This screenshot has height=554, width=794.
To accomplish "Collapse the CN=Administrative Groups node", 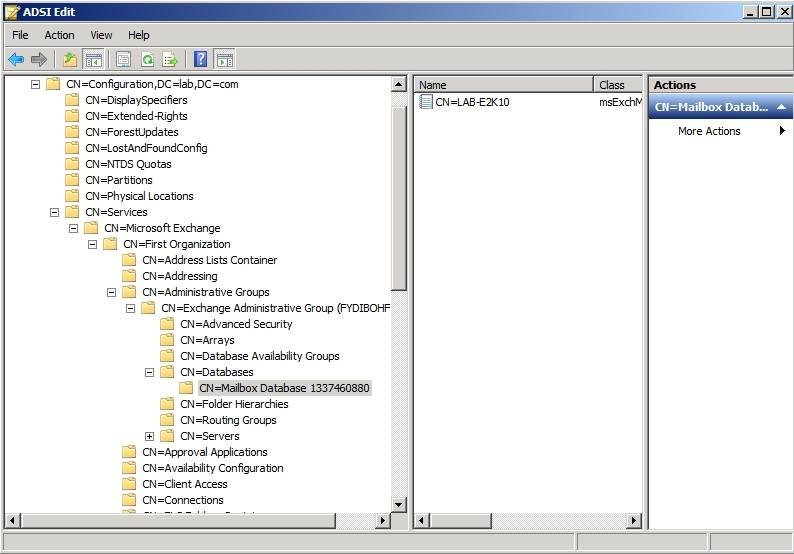I will coord(111,292).
